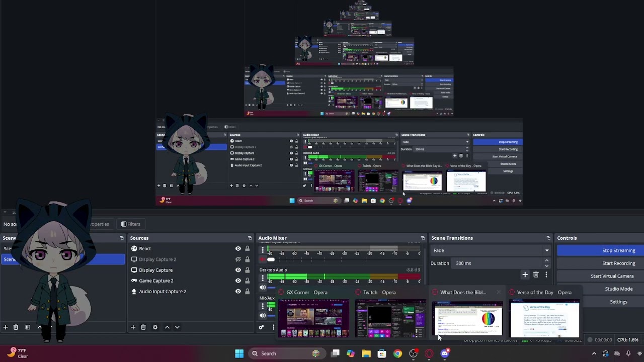644x362 pixels.
Task: Mute the Mic/Aux channel
Action: (262, 315)
